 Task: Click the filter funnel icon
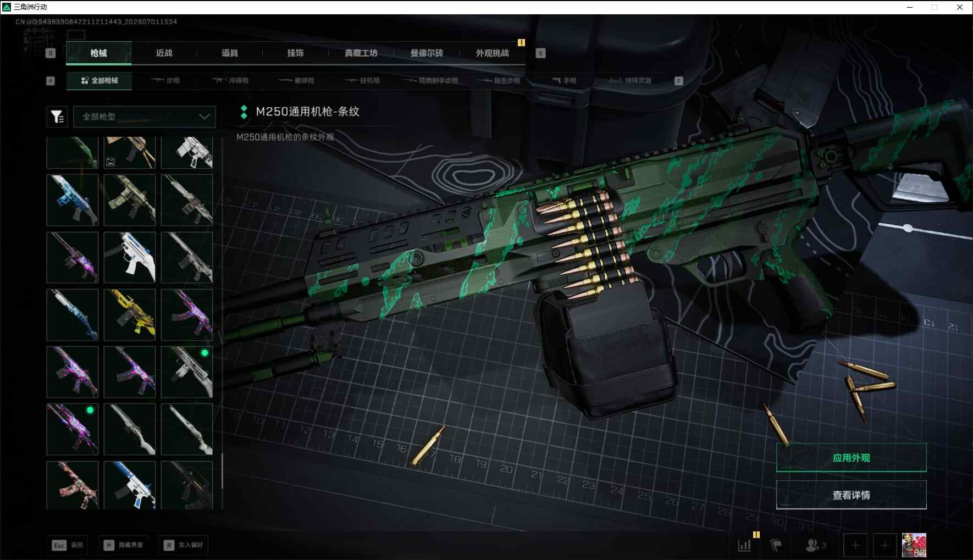57,117
